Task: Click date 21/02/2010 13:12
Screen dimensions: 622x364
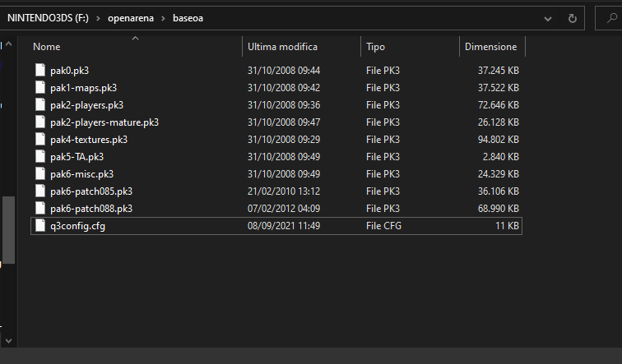Action: [284, 191]
